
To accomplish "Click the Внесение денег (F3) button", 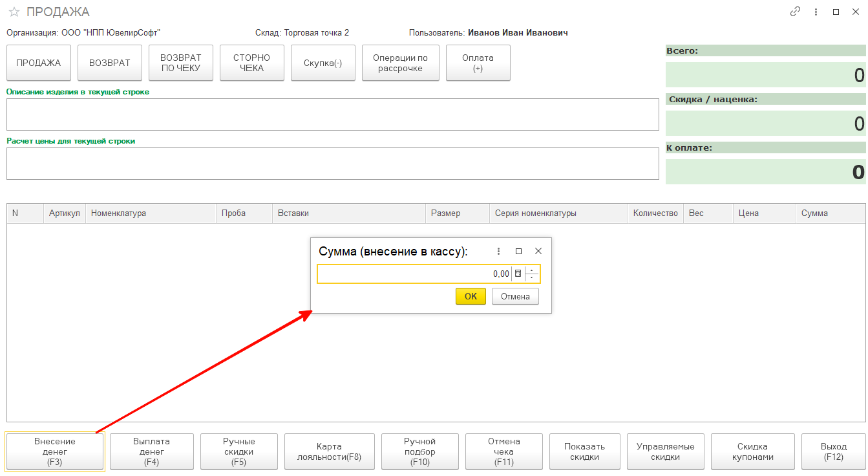I will [55, 451].
